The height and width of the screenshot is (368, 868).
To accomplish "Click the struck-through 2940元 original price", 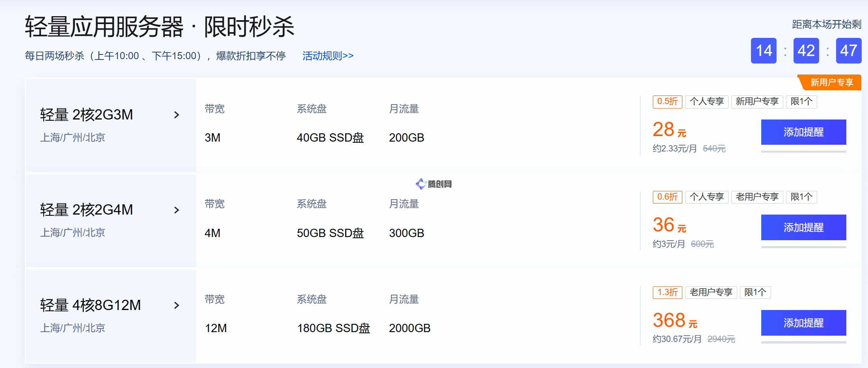I will pos(721,339).
